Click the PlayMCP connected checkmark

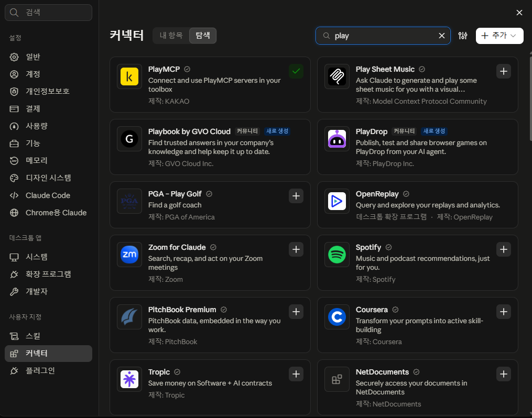[x=296, y=71]
